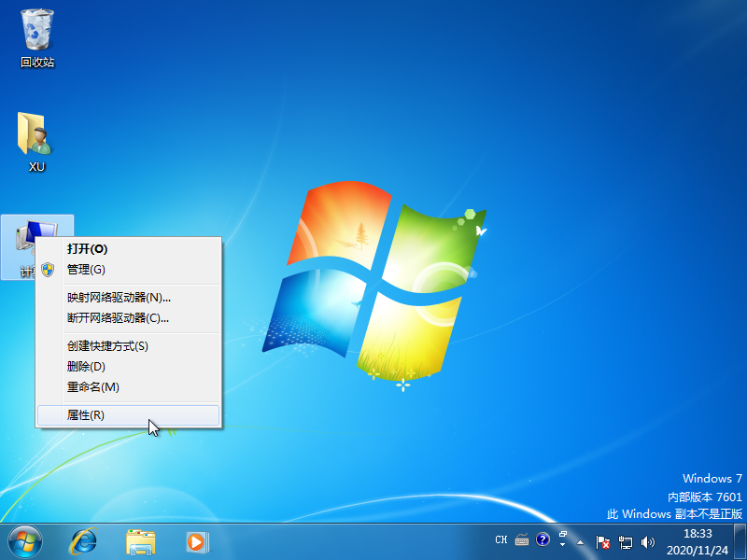This screenshot has width=747, height=560.
Task: Open the on-screen keyboard icon in the tray
Action: 521,539
